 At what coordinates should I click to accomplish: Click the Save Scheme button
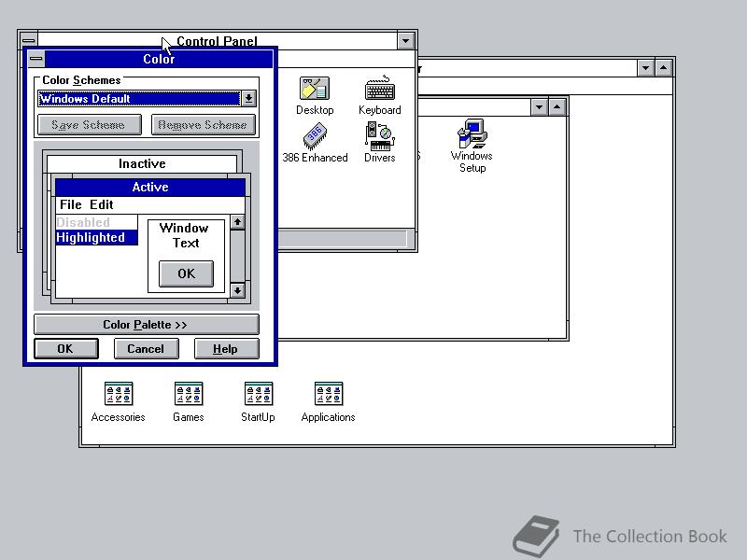click(x=89, y=125)
